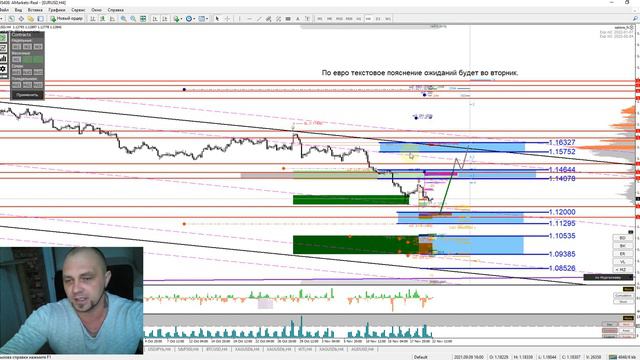Select the vertical line drawing tool

click(x=239, y=19)
